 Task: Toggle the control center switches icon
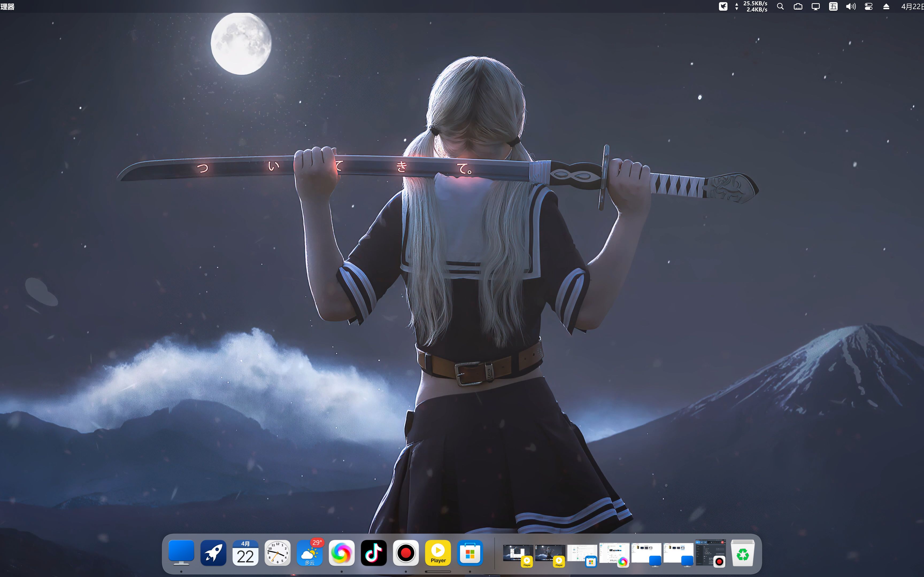(x=869, y=6)
